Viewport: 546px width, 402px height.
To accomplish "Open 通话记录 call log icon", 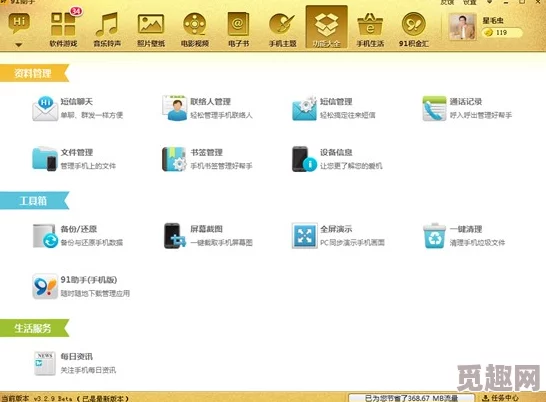I will point(434,108).
